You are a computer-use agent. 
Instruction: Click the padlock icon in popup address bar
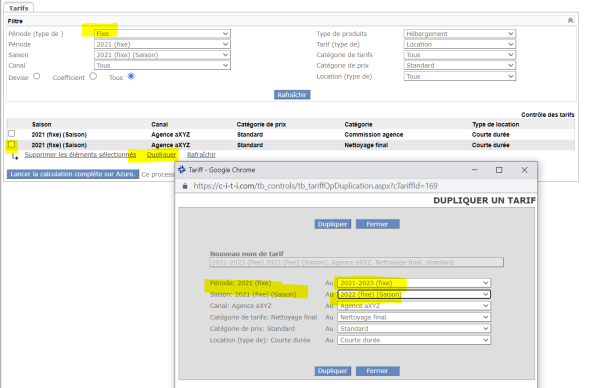pos(185,186)
